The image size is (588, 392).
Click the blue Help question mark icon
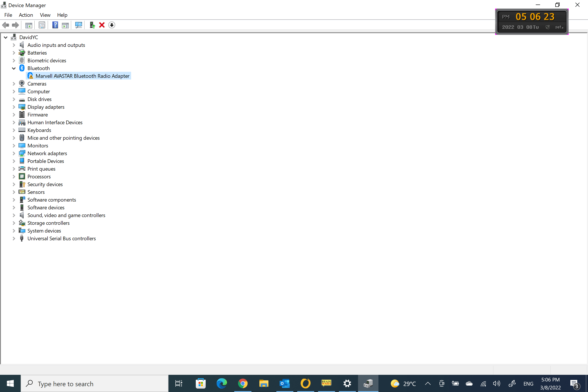point(55,25)
